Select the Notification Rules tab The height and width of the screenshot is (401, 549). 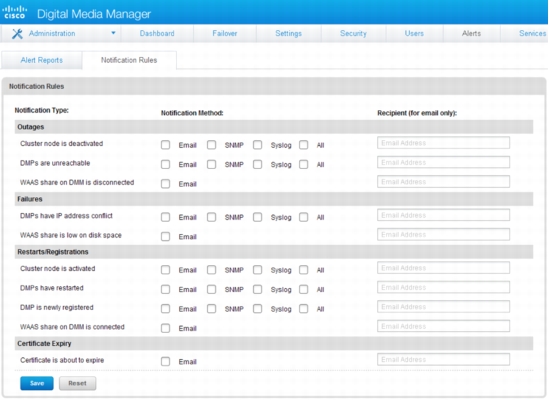[x=129, y=60]
